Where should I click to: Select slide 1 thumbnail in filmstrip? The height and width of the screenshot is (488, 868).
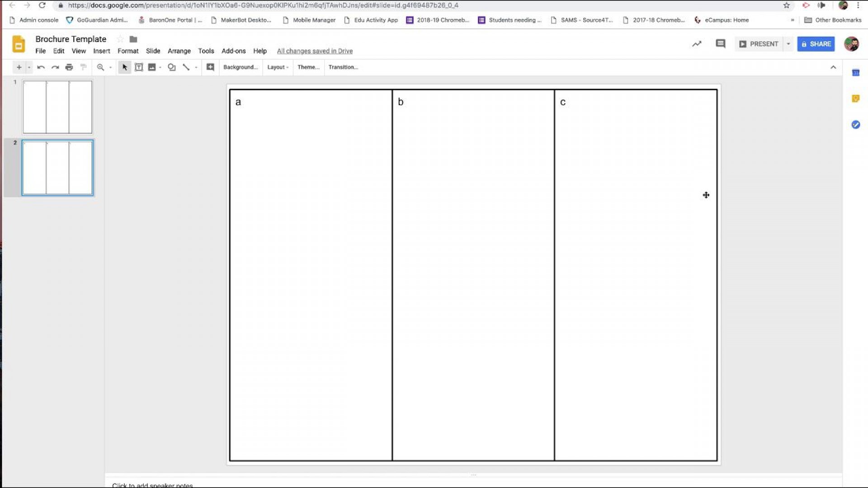[x=57, y=107]
